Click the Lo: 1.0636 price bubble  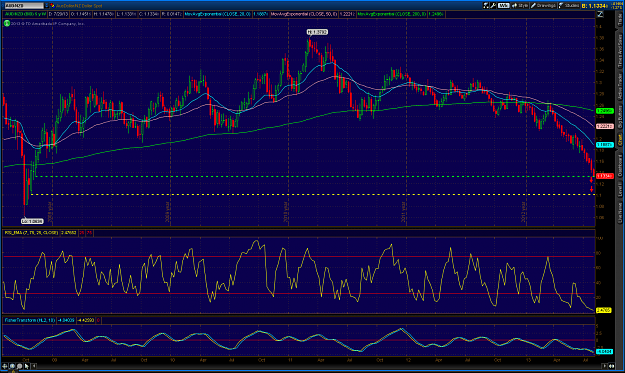pyautogui.click(x=32, y=221)
